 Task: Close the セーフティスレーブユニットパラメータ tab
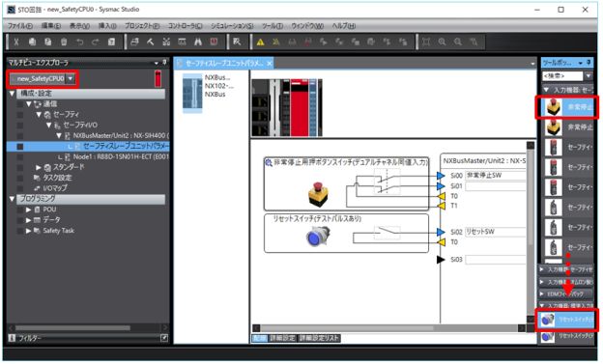[270, 64]
